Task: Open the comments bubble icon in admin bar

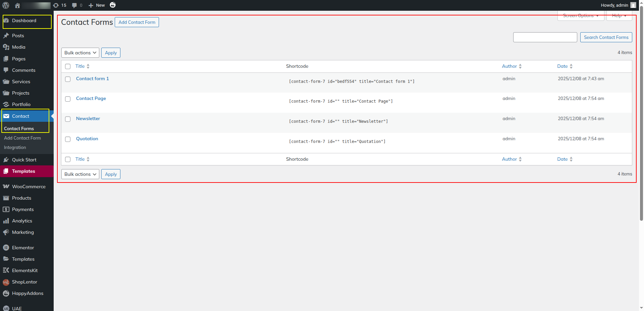Action: tap(74, 5)
